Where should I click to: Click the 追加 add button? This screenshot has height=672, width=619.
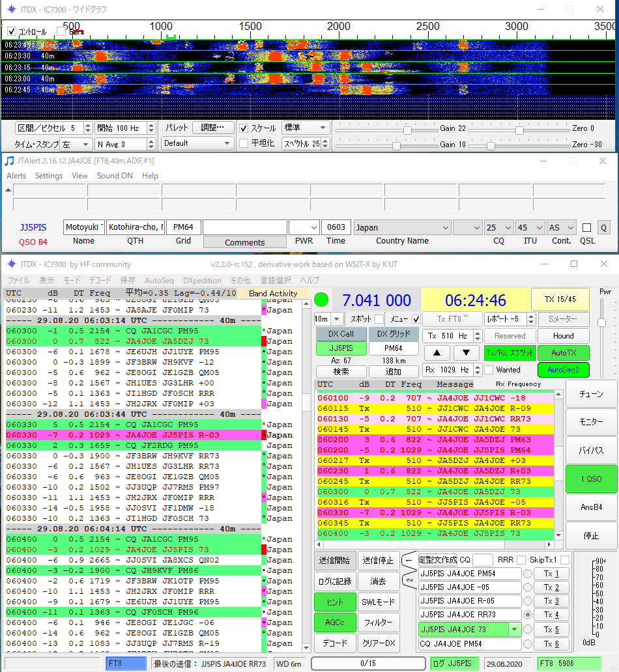[x=394, y=372]
